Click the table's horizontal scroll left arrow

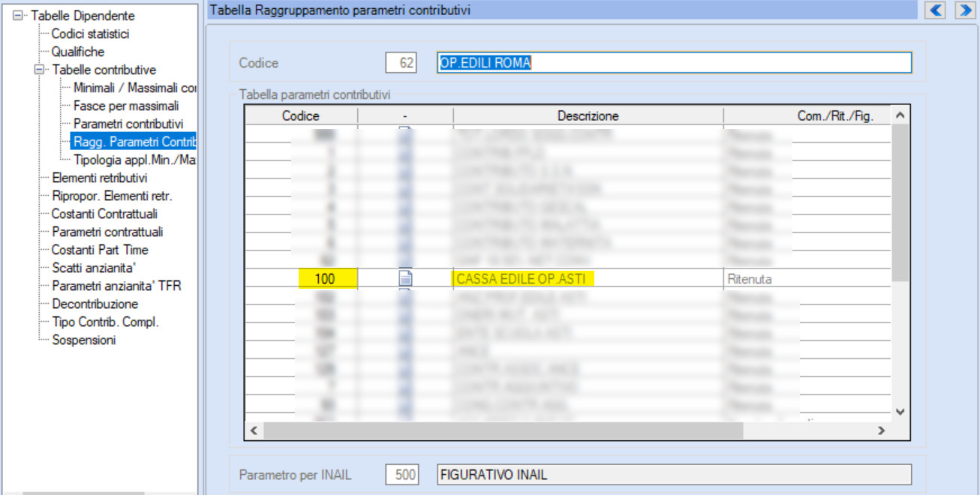tap(254, 430)
